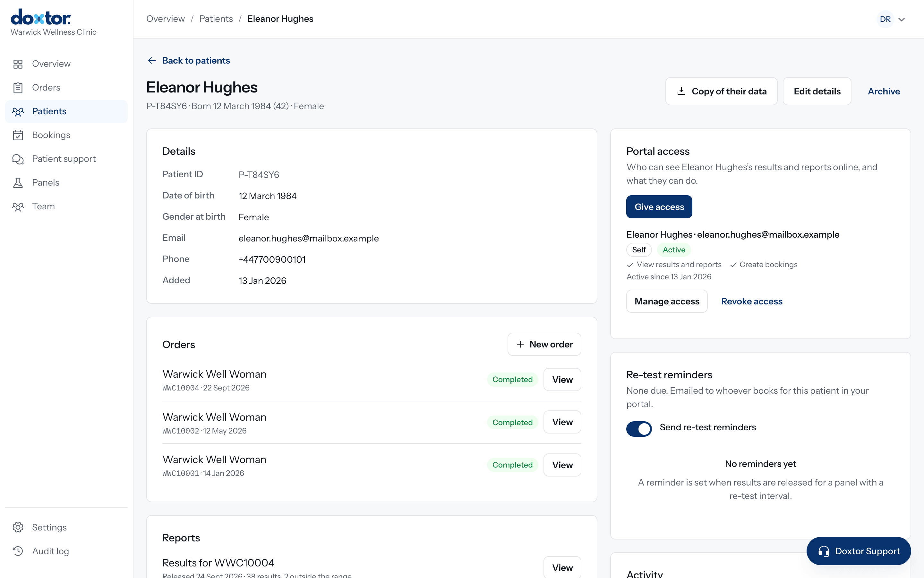
Task: Click the Overview breadcrumb link
Action: coord(165,19)
